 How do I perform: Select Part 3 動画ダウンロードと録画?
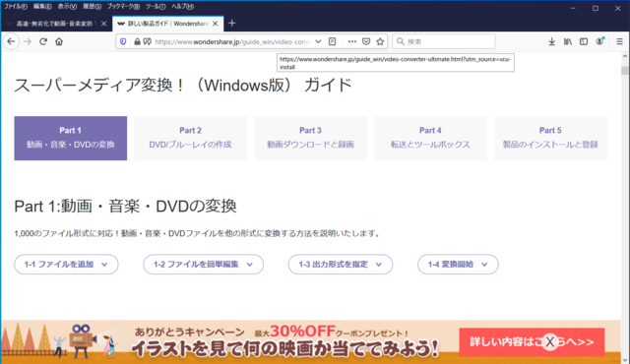(311, 138)
